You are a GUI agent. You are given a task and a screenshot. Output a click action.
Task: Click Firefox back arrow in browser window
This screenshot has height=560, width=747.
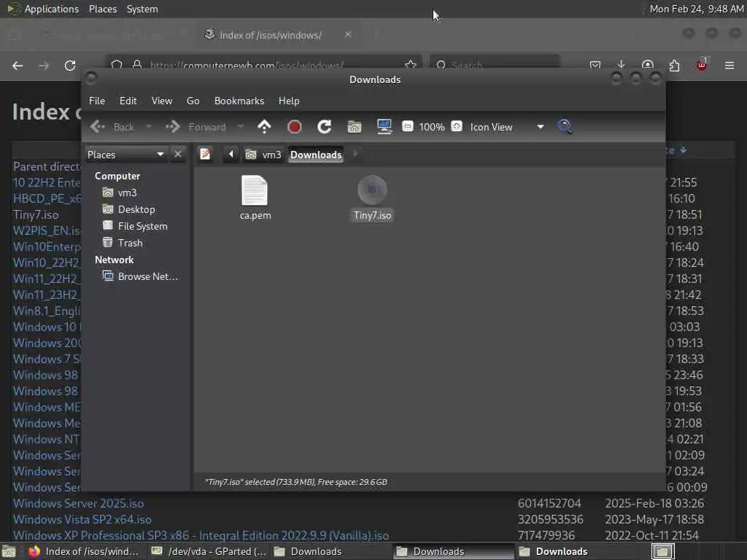18,65
